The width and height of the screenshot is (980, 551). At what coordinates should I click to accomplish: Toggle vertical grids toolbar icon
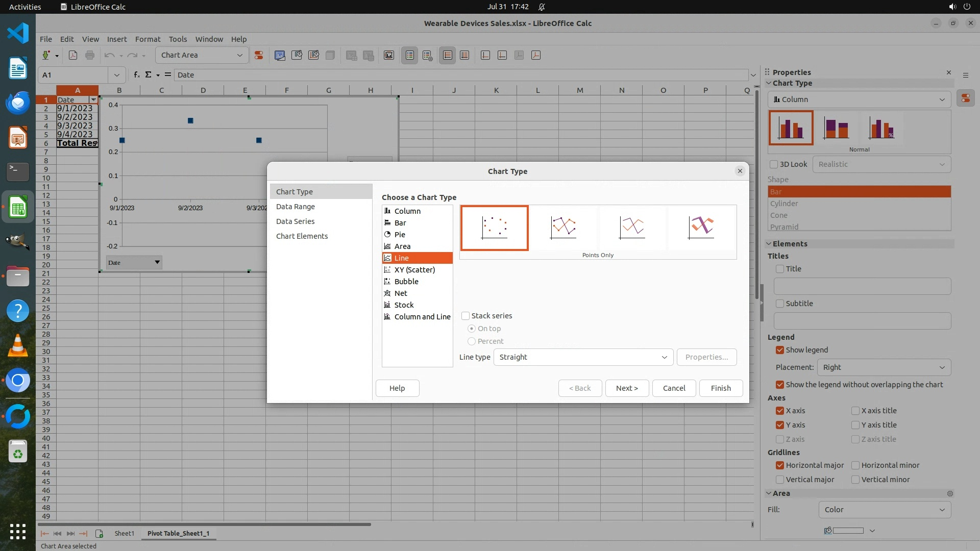(x=464, y=55)
